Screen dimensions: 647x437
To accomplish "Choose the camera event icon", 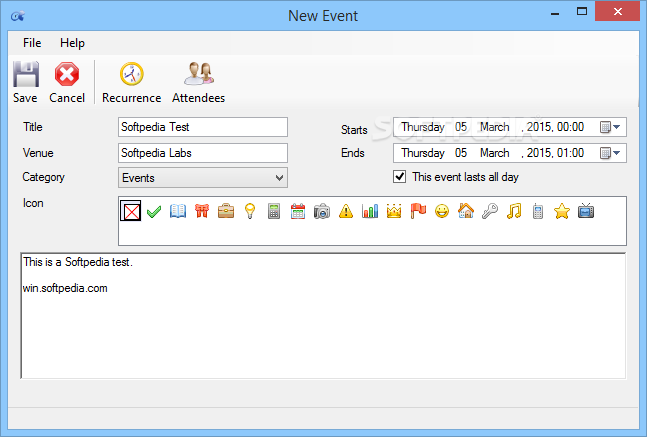I will pyautogui.click(x=322, y=211).
